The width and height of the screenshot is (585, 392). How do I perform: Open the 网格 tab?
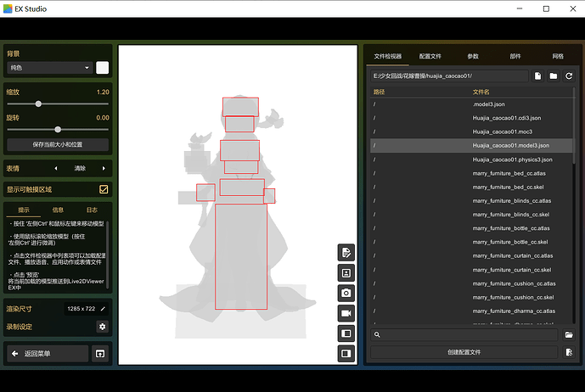point(558,56)
